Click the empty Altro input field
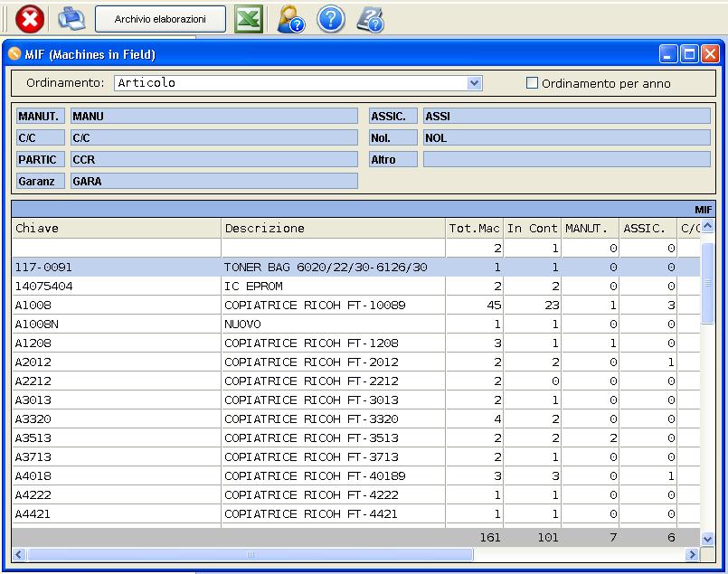The width and height of the screenshot is (728, 574). (566, 160)
